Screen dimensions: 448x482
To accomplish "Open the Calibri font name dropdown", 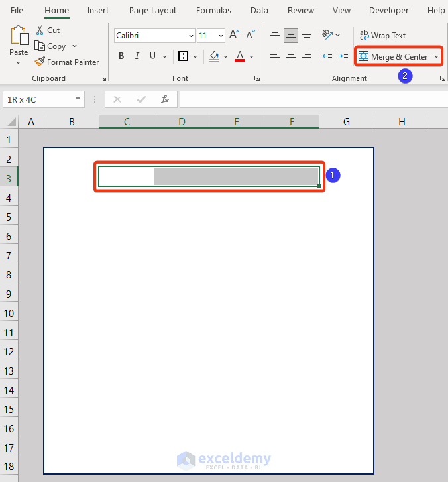I will [191, 36].
